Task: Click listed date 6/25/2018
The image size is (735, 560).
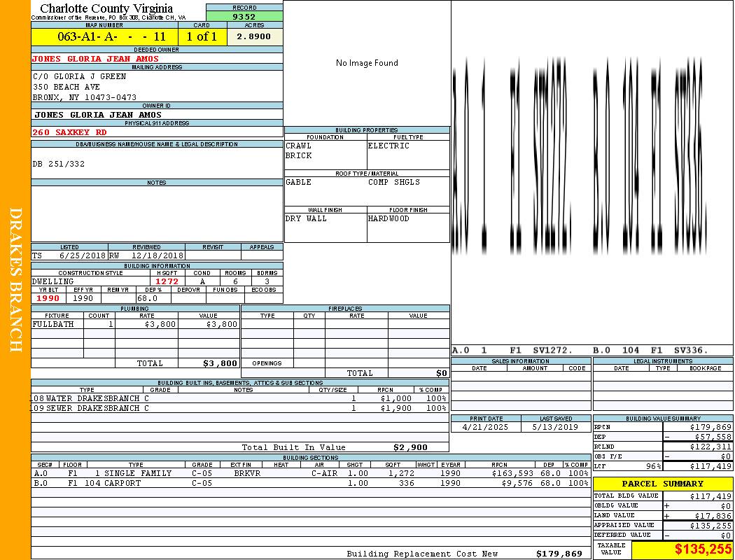Action: (83, 255)
